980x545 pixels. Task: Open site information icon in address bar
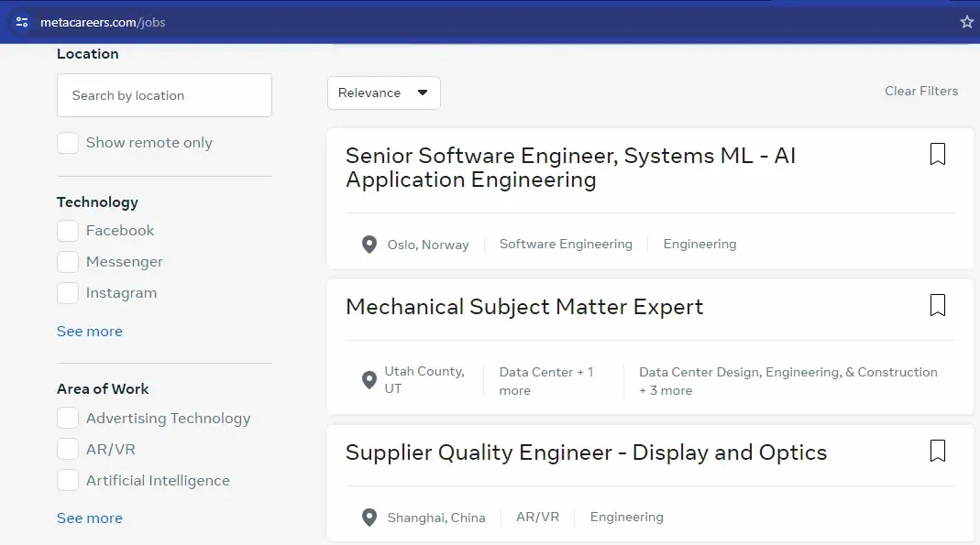22,22
